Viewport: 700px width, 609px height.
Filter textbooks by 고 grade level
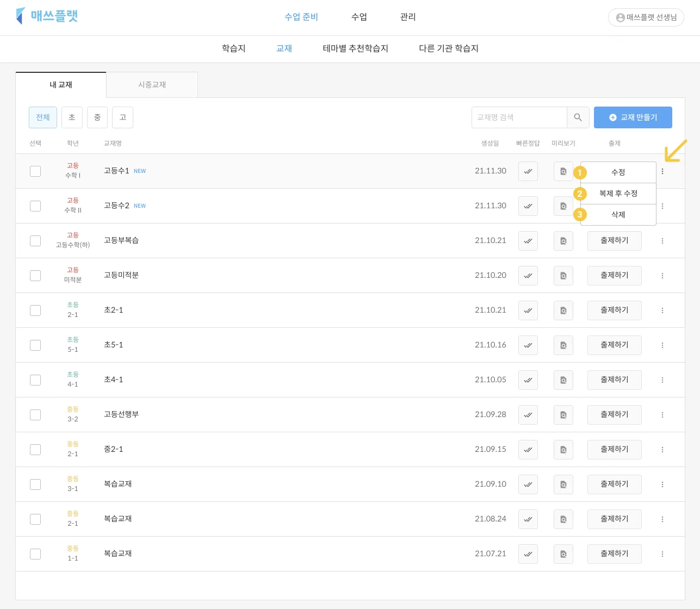pos(123,117)
